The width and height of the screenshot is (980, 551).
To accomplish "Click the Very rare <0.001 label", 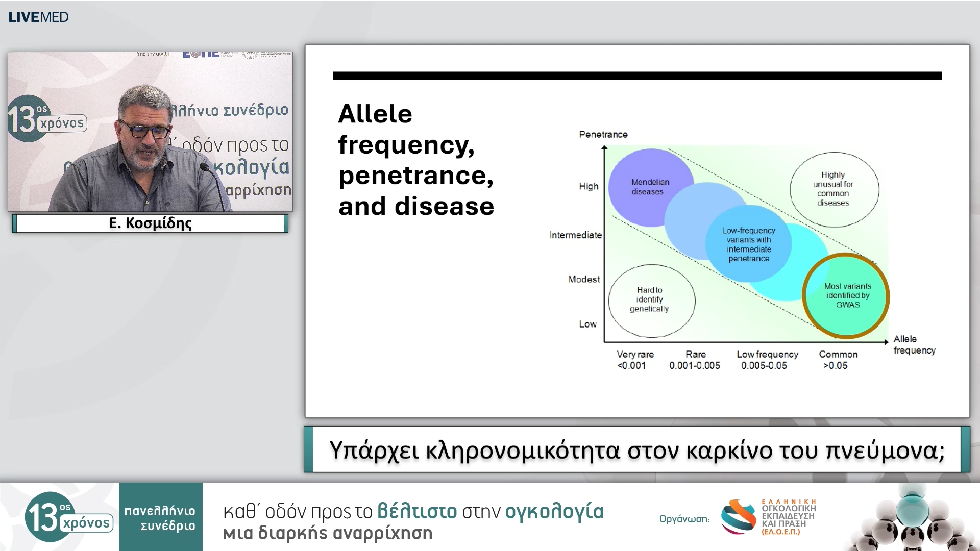I will pyautogui.click(x=634, y=360).
